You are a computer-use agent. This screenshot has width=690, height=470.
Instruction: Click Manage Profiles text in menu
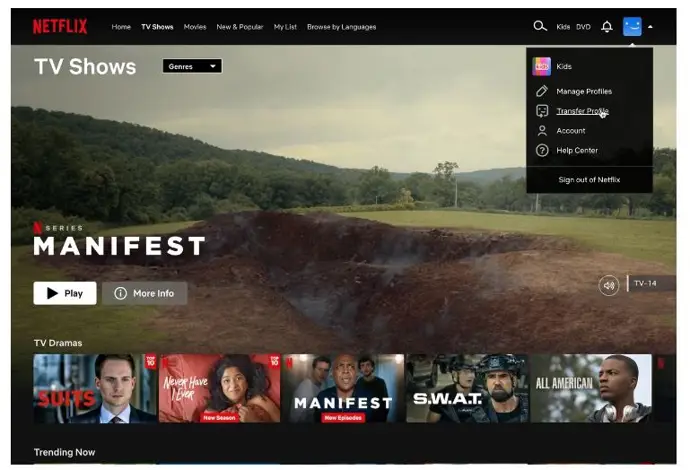coord(584,91)
